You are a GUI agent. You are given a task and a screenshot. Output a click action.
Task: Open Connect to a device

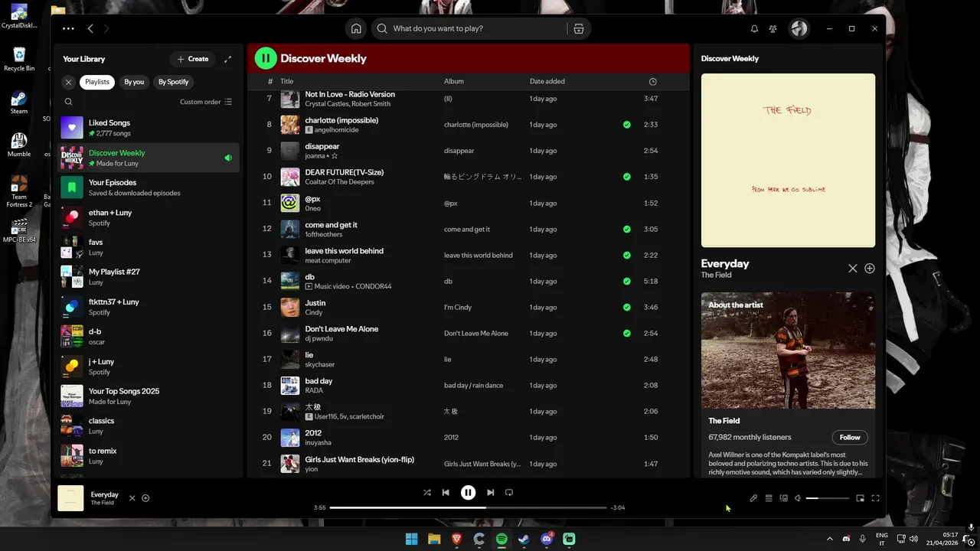783,498
